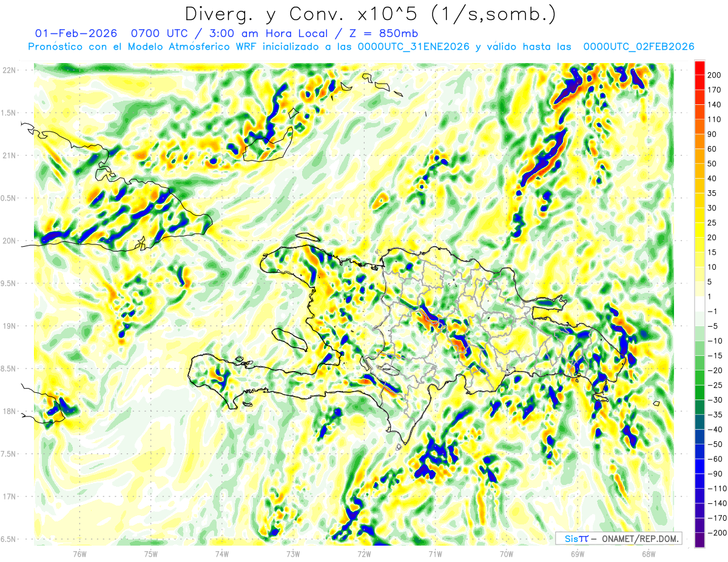Click the '76W' longitude axis label
Screen dimensions: 728x562
tap(79, 554)
